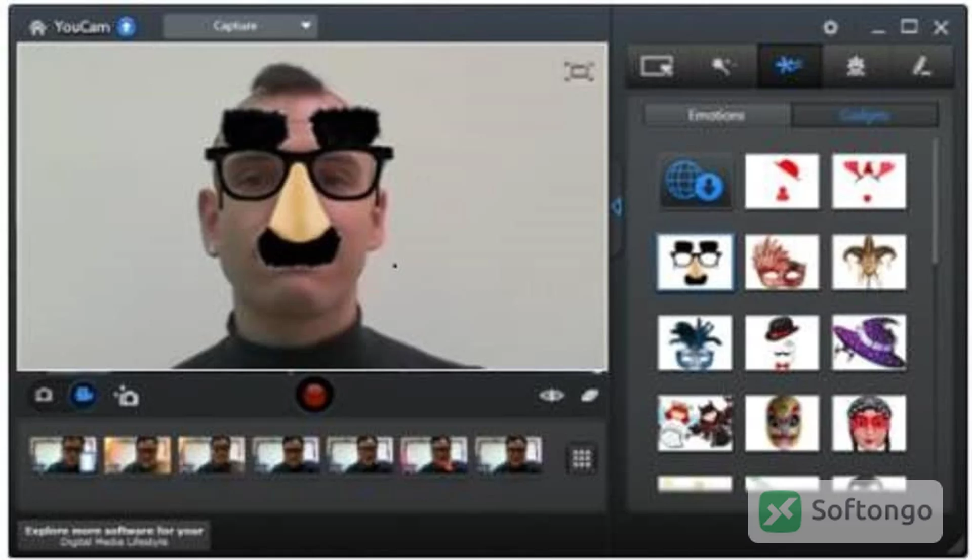Click the YouCam home icon
This screenshot has width=972, height=560.
(x=37, y=27)
